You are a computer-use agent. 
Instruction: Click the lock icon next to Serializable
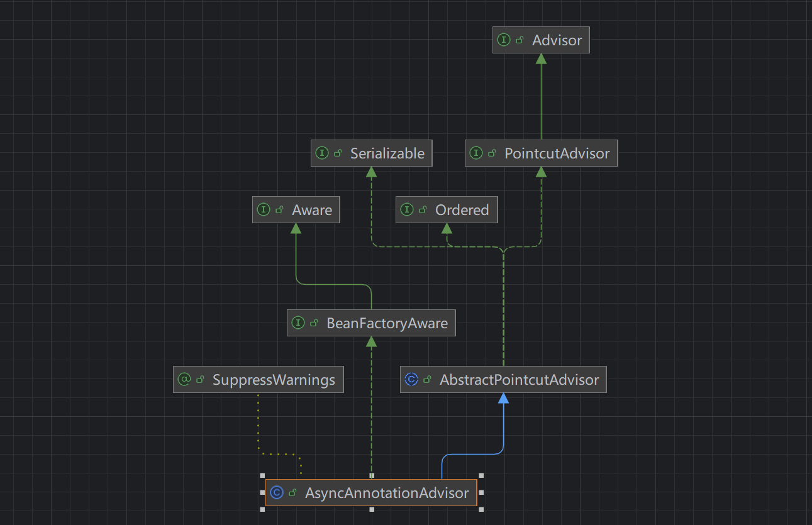click(338, 153)
